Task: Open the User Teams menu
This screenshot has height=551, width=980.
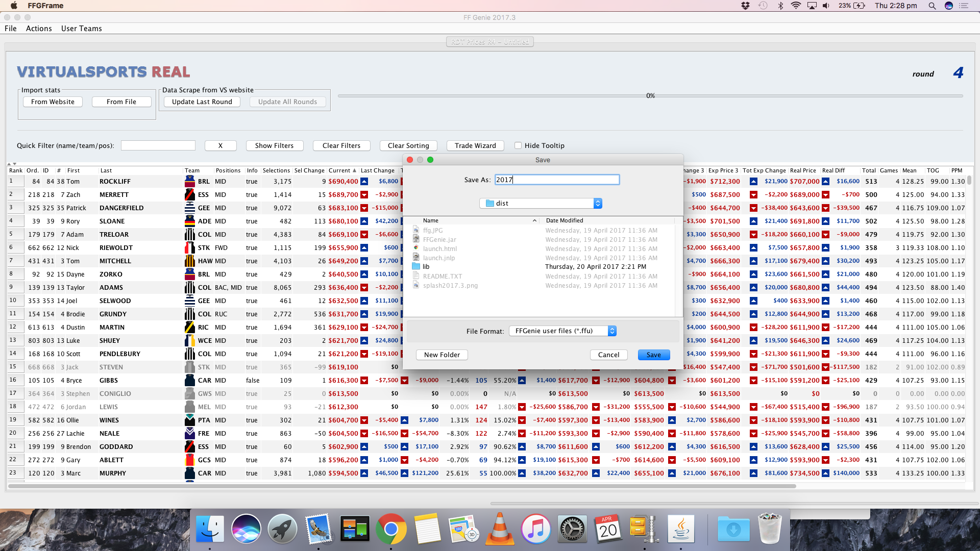Action: tap(82, 29)
